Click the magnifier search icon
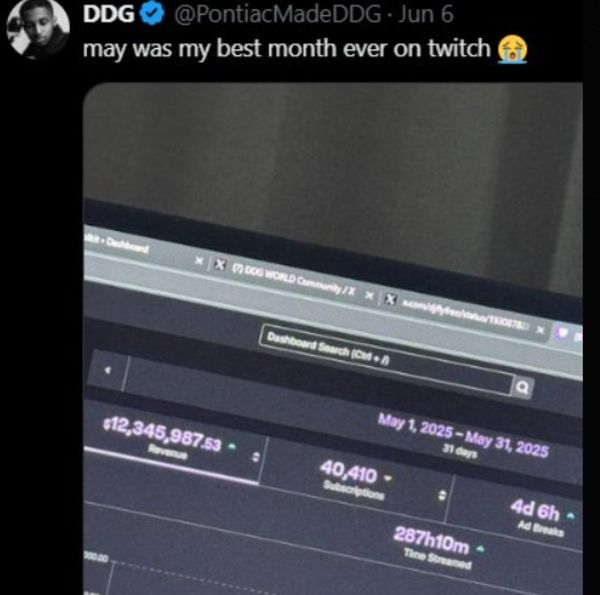 [x=522, y=388]
